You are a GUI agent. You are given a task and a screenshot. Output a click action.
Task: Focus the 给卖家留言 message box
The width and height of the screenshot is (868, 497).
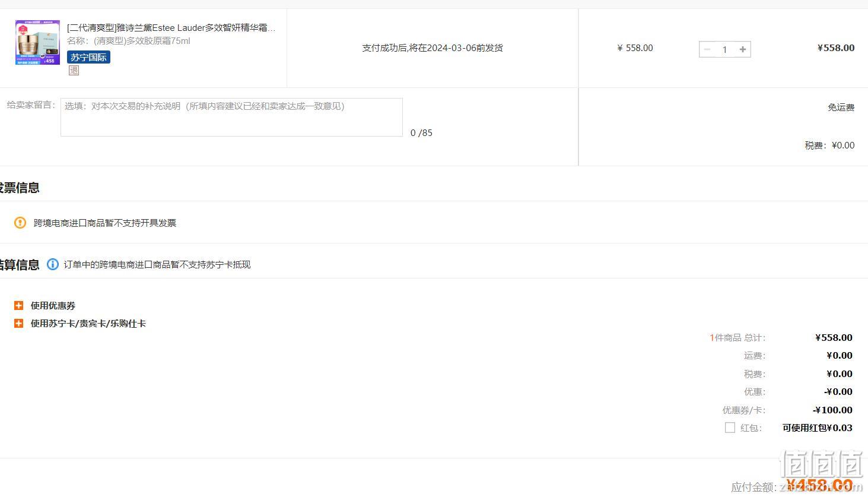pyautogui.click(x=231, y=117)
